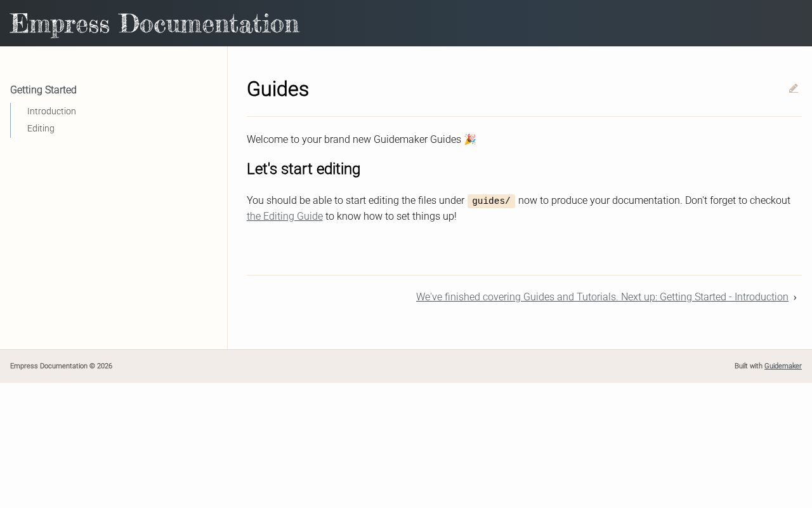
Task: Click the "to know how to set things up!" text
Action: click(x=391, y=217)
